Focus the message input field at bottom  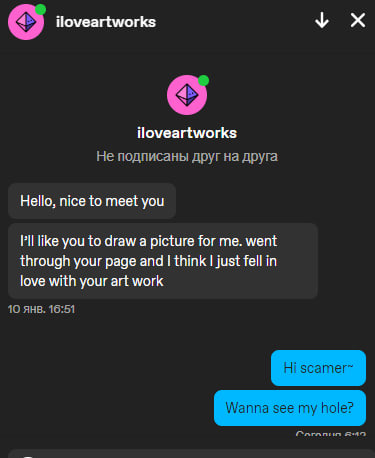(191, 454)
